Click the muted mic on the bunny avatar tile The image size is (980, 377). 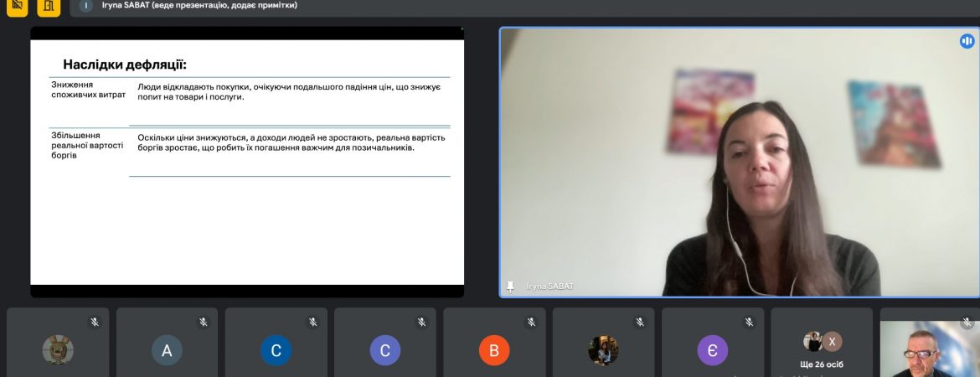[x=95, y=322]
